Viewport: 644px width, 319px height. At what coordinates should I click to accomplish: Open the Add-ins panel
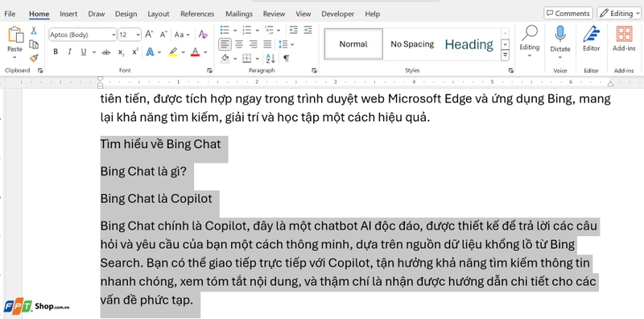tap(624, 38)
